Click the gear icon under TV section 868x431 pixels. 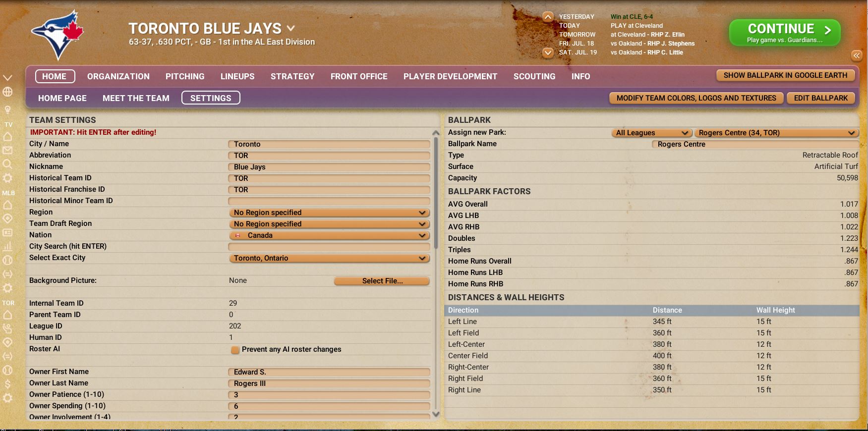click(x=7, y=178)
